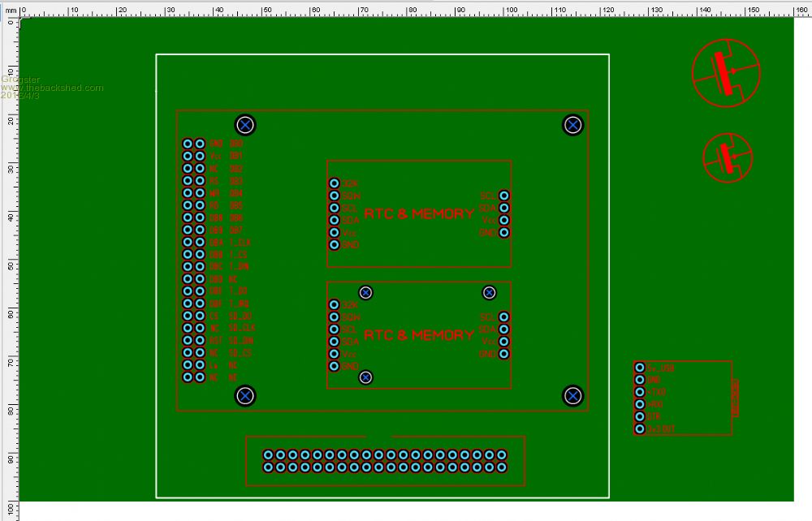This screenshot has width=812, height=521.
Task: Pick right-side SCL pad of upper RTC module
Action: click(x=504, y=196)
